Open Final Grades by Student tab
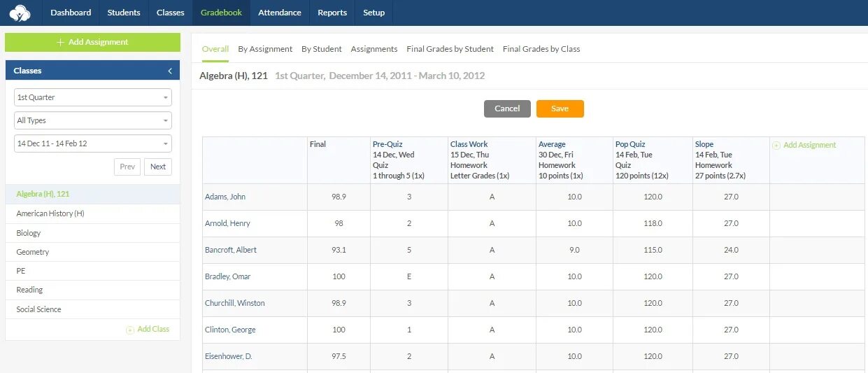The height and width of the screenshot is (373, 868). pos(450,49)
